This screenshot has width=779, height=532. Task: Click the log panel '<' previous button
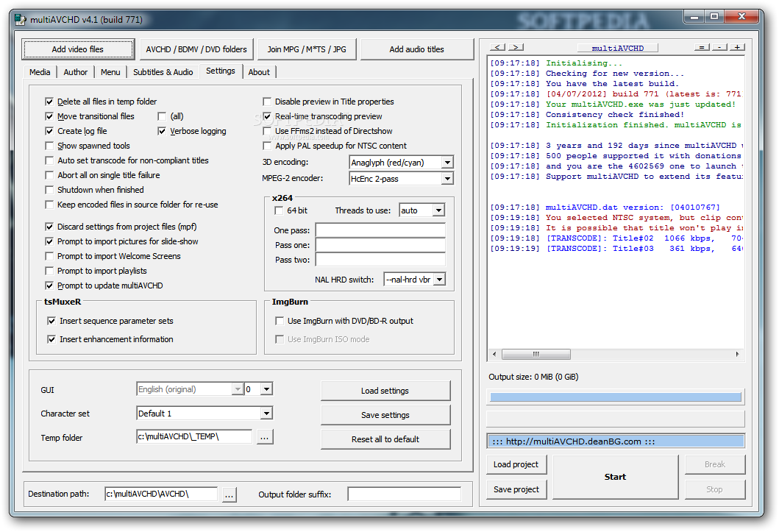tap(498, 47)
